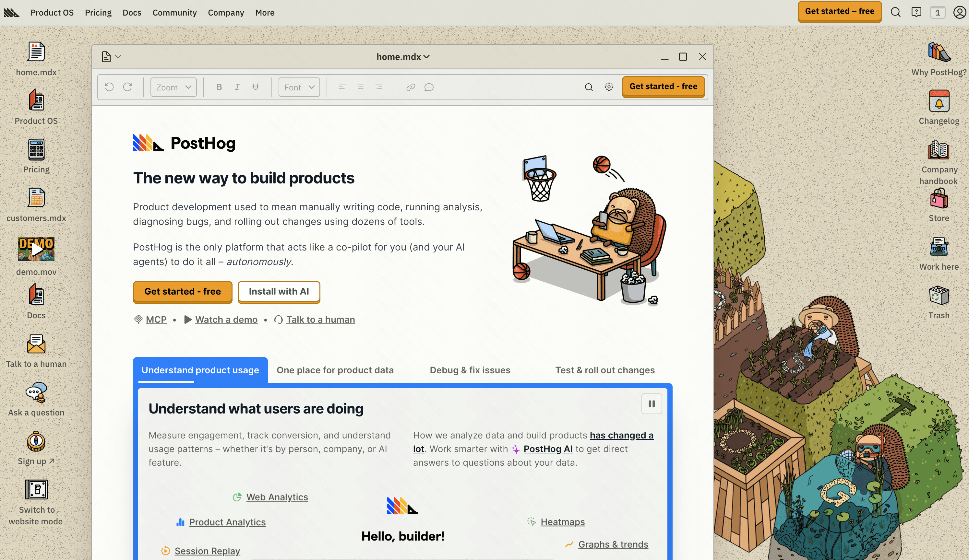
Task: Select the Understand product usage tab
Action: 200,370
